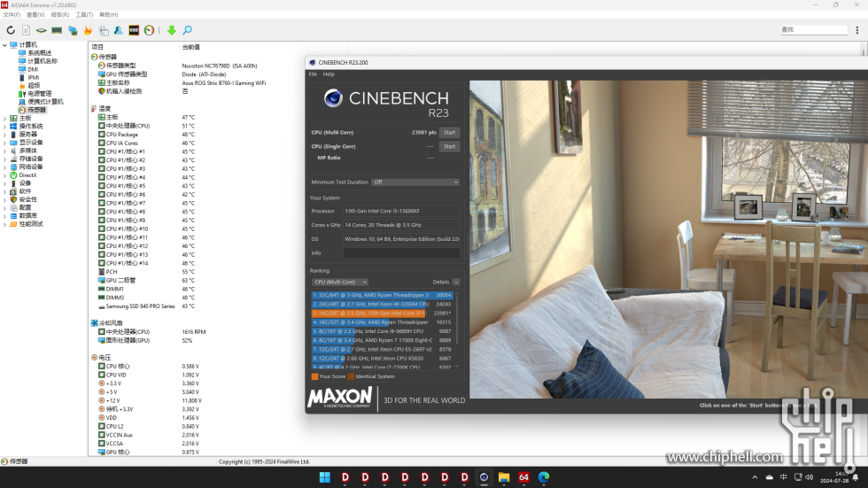This screenshot has width=868, height=488.
Task: Select the 32C/64T Threadripper ranking bar
Action: pyautogui.click(x=382, y=296)
